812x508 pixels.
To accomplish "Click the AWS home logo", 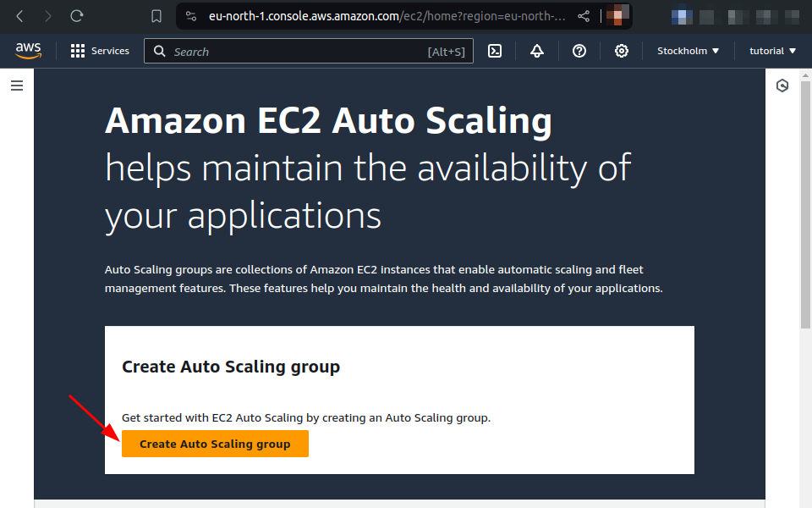I will [28, 51].
